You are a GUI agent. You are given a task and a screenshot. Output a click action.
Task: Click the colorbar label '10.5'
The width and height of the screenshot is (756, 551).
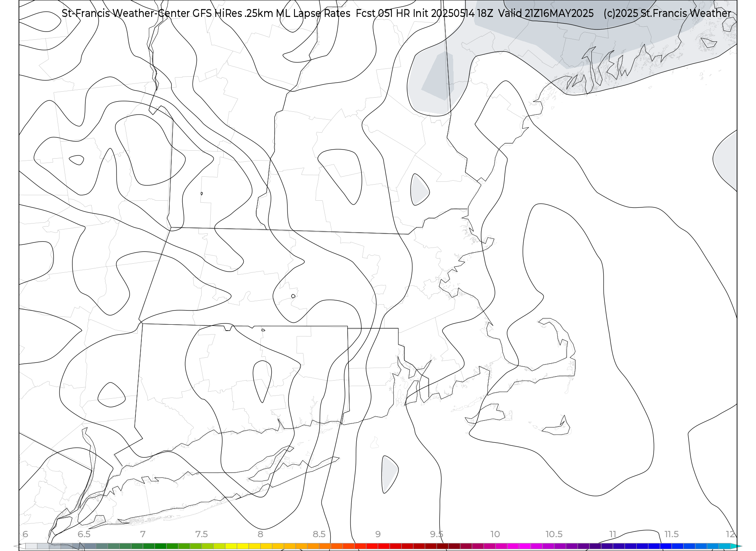[554, 534]
